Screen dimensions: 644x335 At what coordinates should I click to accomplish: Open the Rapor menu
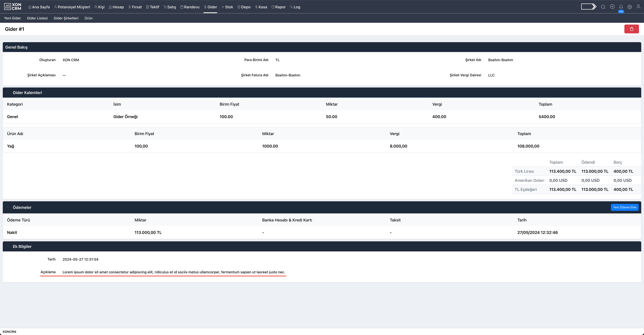[x=278, y=7]
